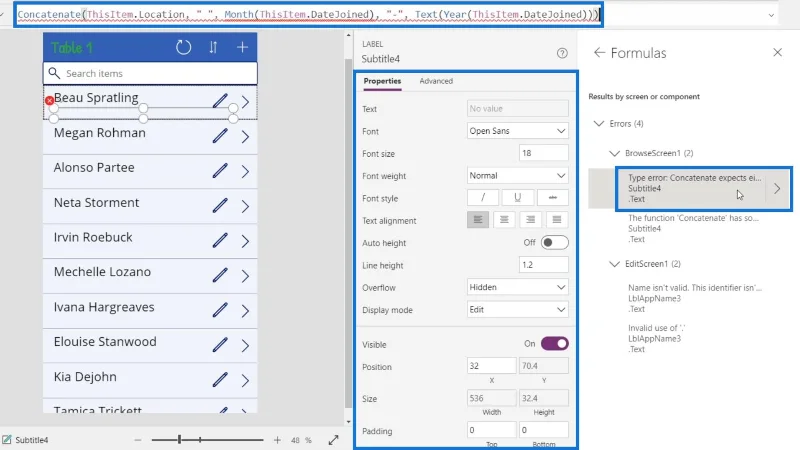Screen dimensions: 800x450
Task: Edit Kia Dejohn with pencil icon
Action: (220, 380)
